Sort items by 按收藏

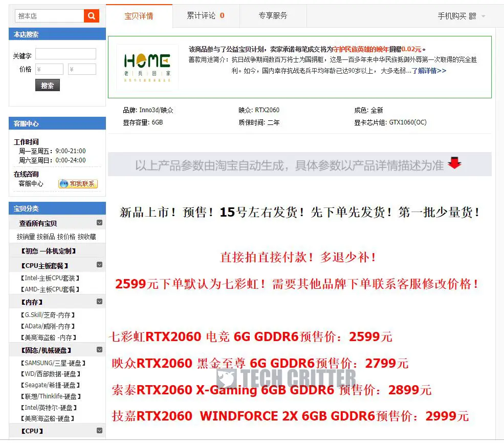click(x=87, y=237)
